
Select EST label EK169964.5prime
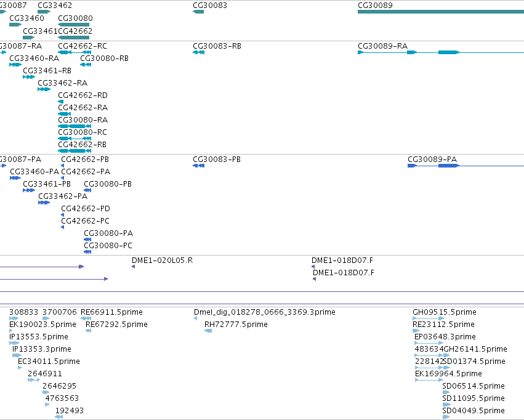coord(448,374)
